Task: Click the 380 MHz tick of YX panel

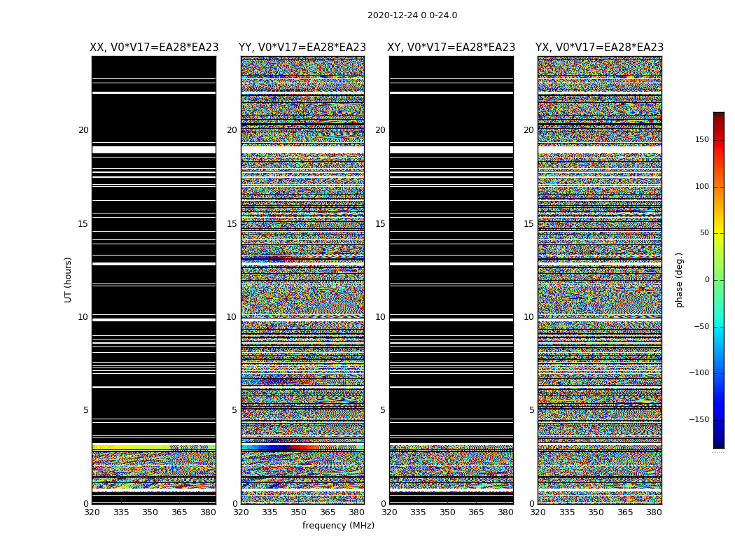Action: point(654,512)
